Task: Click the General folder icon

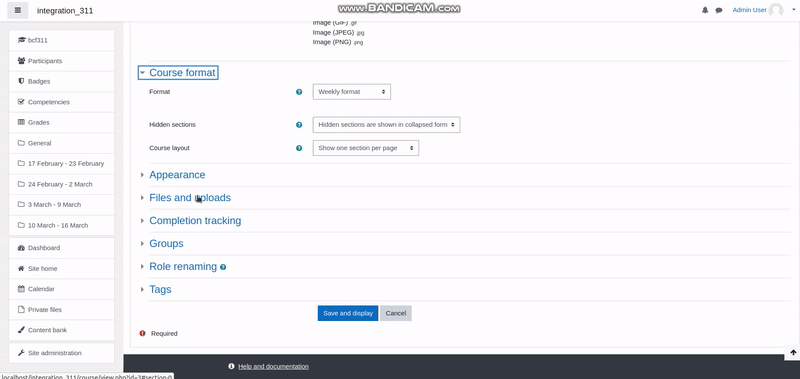Action: pos(21,143)
